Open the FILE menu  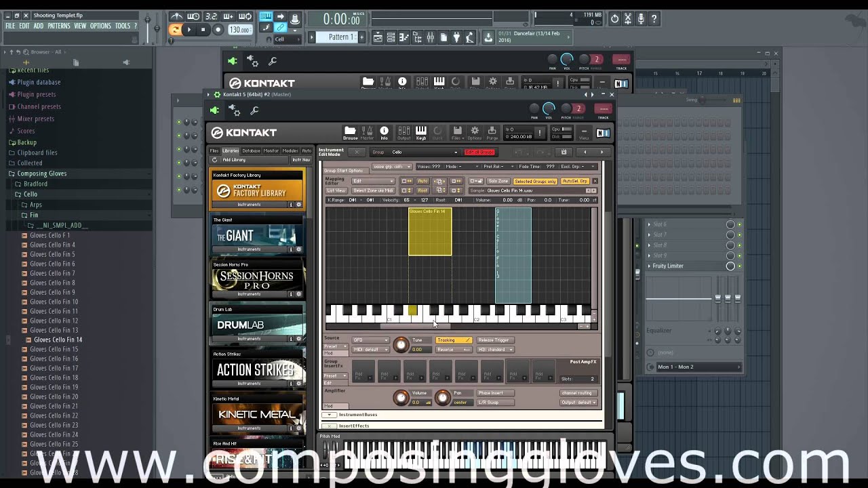pos(10,26)
